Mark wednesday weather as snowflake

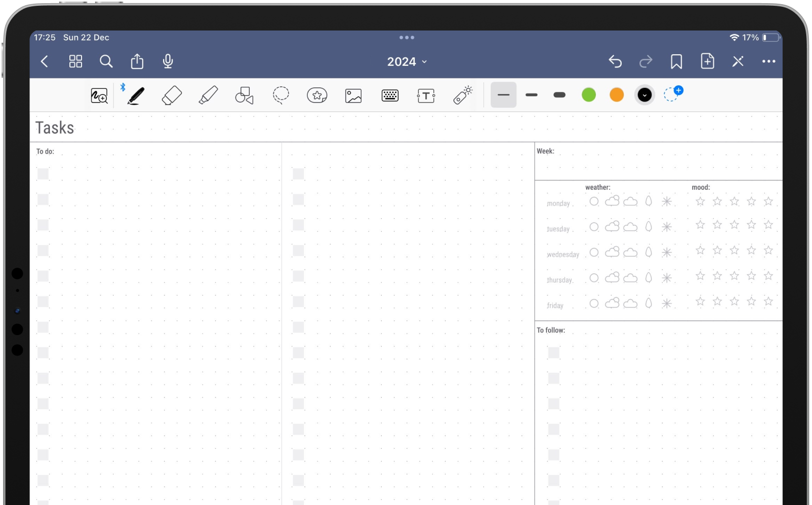pyautogui.click(x=667, y=252)
